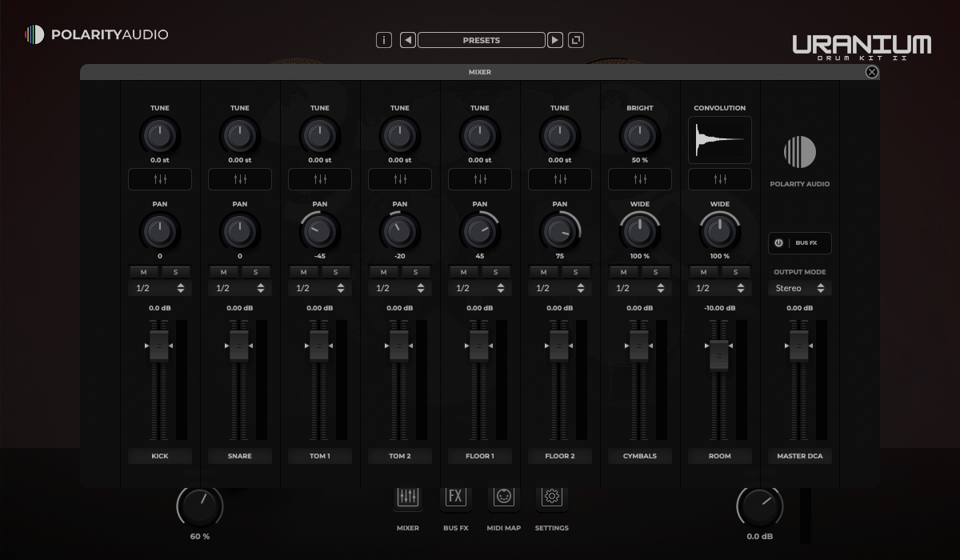Image resolution: width=960 pixels, height=560 pixels.
Task: Click the Floor 2 pan value 75
Action: 560,256
